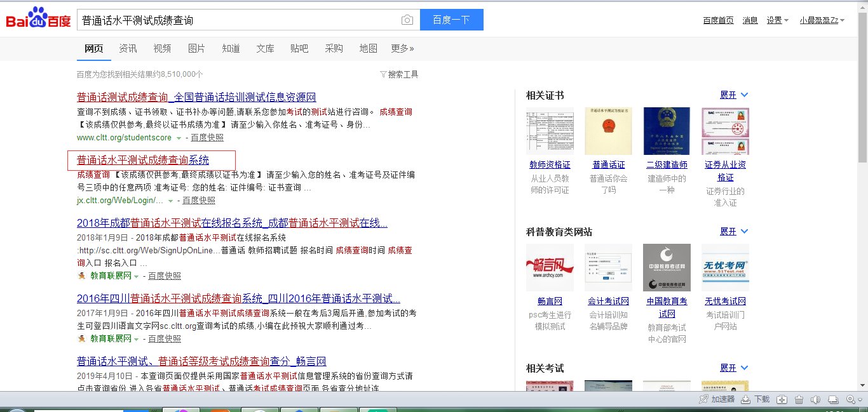The height and width of the screenshot is (412, 868).
Task: Open image search via the camera icon
Action: [x=407, y=20]
